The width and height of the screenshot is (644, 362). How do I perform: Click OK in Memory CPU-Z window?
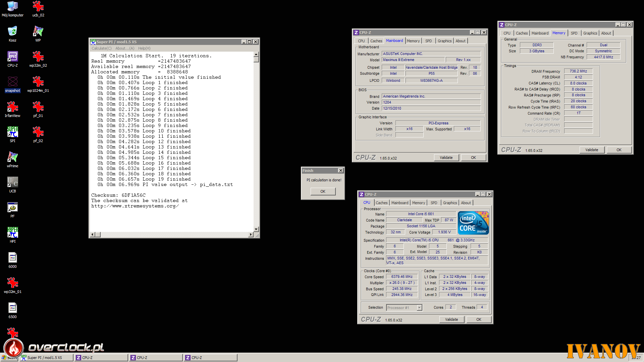(619, 150)
